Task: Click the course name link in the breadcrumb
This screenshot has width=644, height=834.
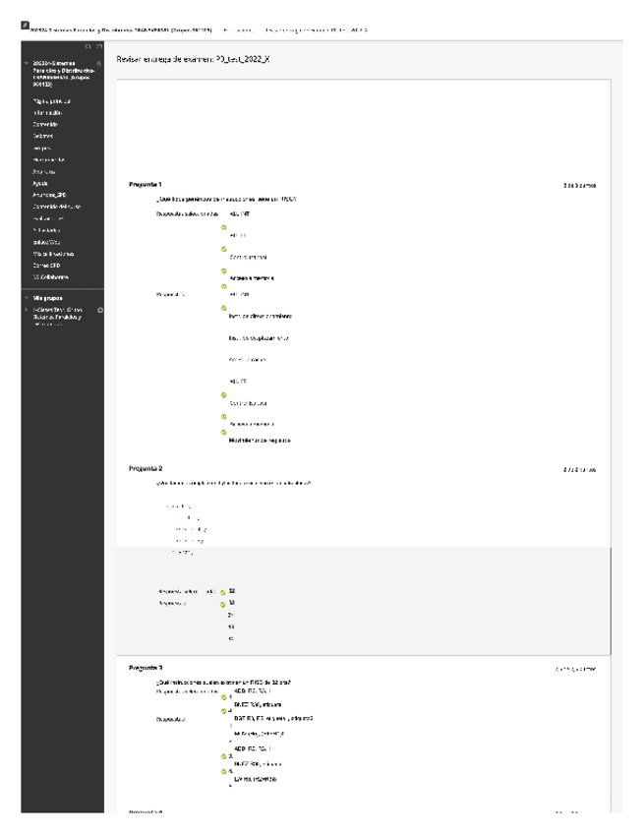Action: tap(121, 30)
